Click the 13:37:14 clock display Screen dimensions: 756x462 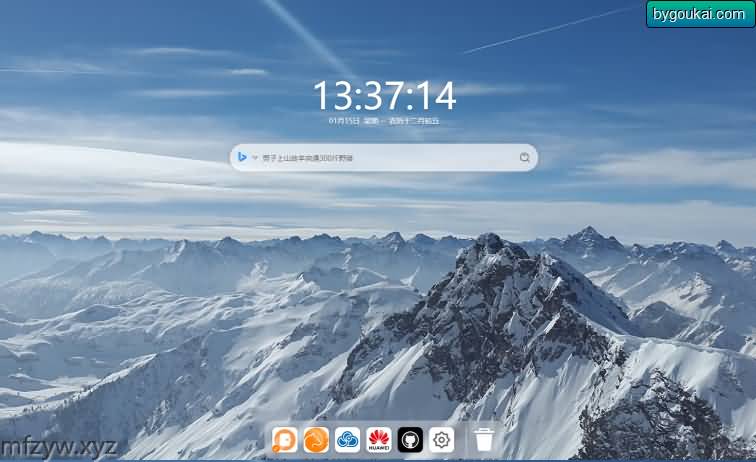point(384,96)
